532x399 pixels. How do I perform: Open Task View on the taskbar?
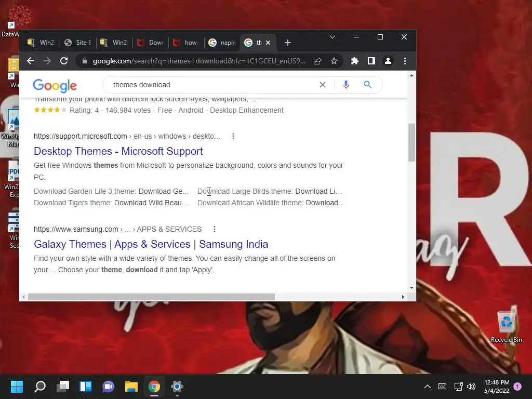63,387
